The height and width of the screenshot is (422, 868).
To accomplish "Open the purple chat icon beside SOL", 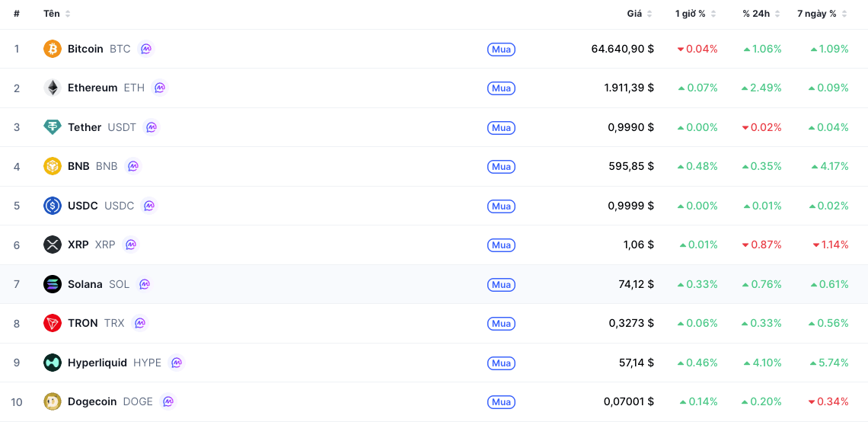I will (x=145, y=284).
